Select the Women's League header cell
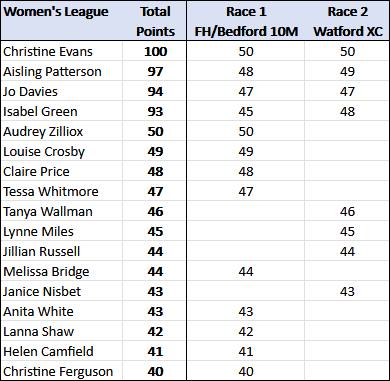This screenshot has width=390, height=381. tap(62, 21)
